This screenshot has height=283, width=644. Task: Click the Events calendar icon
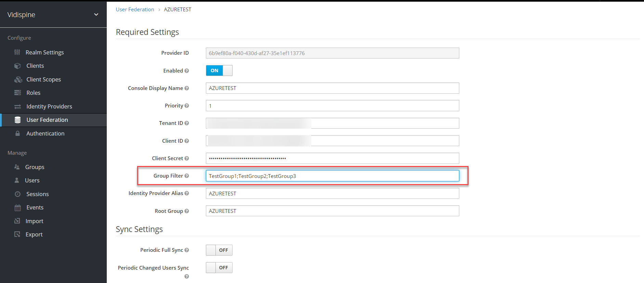pyautogui.click(x=17, y=207)
